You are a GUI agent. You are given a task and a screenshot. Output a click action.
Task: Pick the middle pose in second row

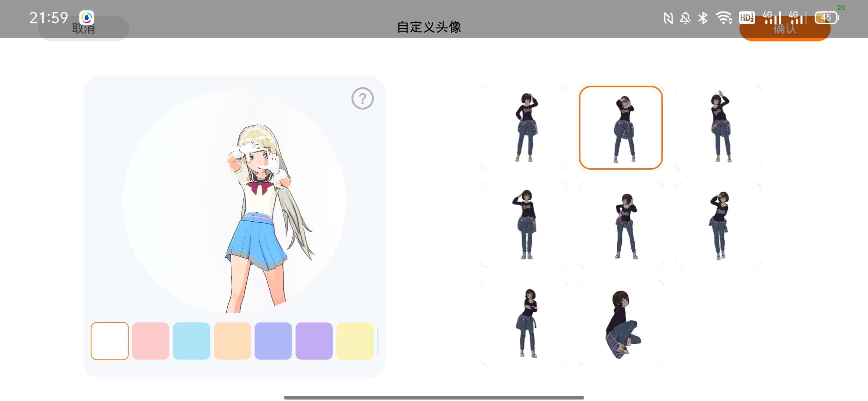tap(621, 225)
